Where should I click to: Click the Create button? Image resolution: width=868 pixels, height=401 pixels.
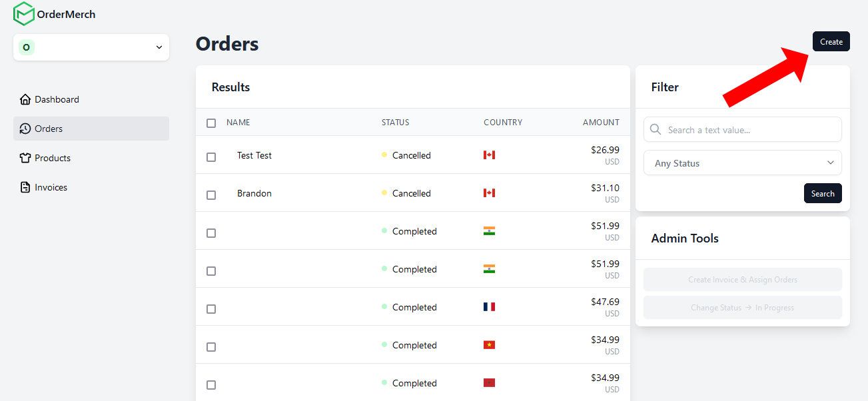831,41
